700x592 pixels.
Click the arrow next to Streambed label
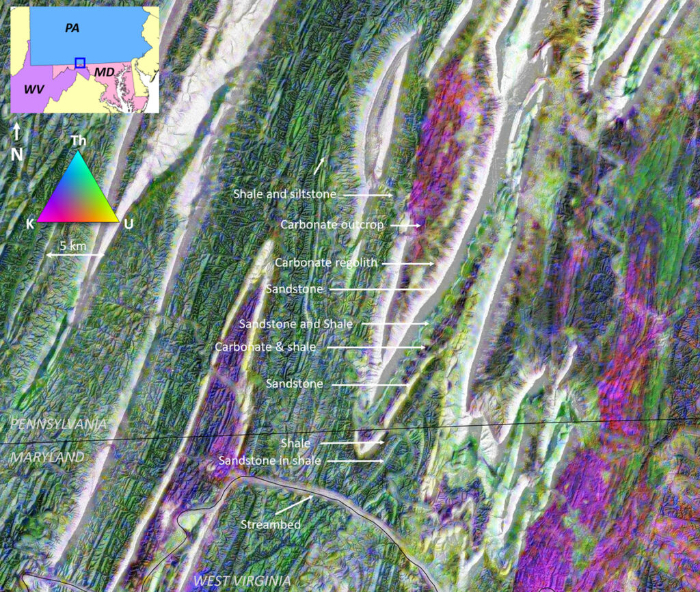295,504
